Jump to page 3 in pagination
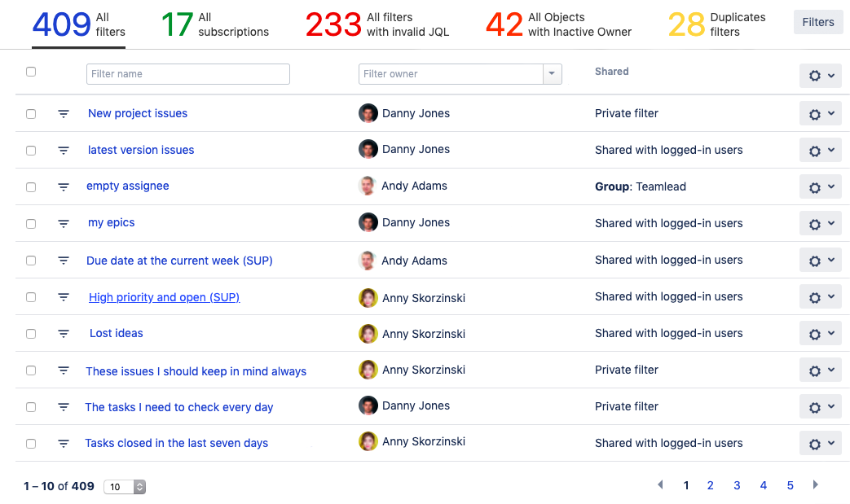This screenshot has width=850, height=504. coord(737,485)
